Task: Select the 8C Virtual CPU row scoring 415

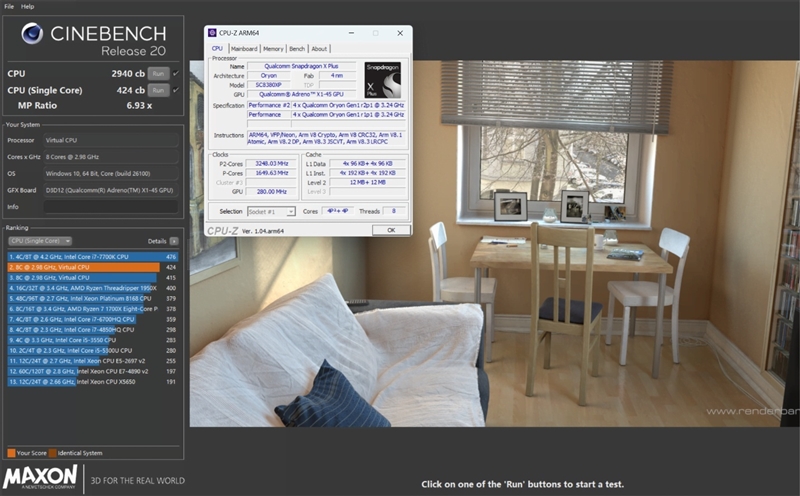Action: click(92, 278)
